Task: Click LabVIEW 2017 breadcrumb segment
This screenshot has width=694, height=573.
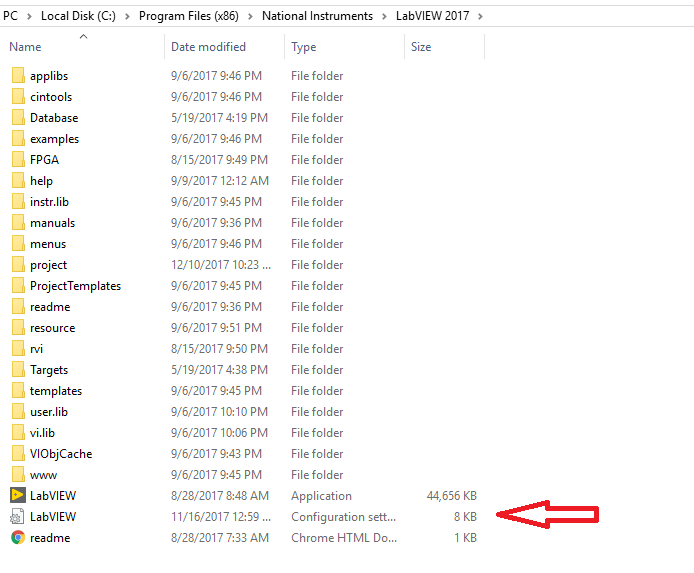Action: tap(432, 16)
